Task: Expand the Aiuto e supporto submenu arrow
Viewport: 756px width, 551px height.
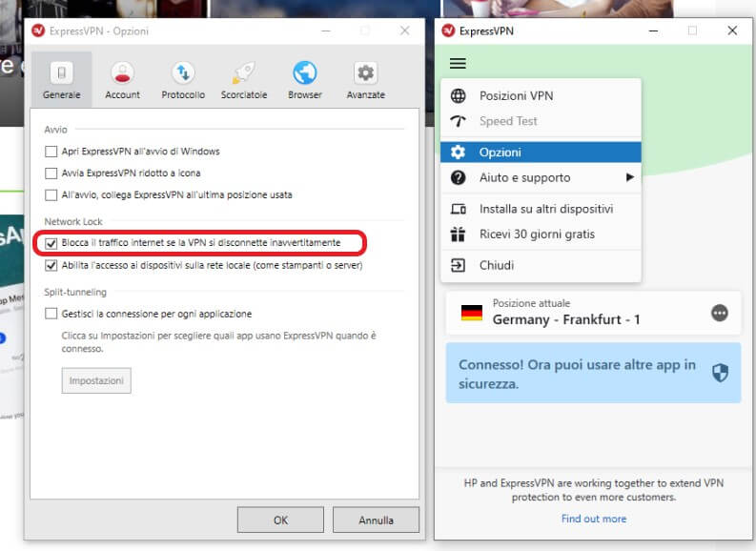Action: 629,177
